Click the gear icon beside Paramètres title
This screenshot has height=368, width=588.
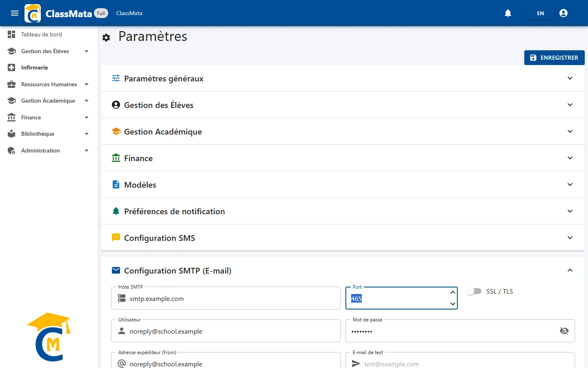pyautogui.click(x=106, y=38)
